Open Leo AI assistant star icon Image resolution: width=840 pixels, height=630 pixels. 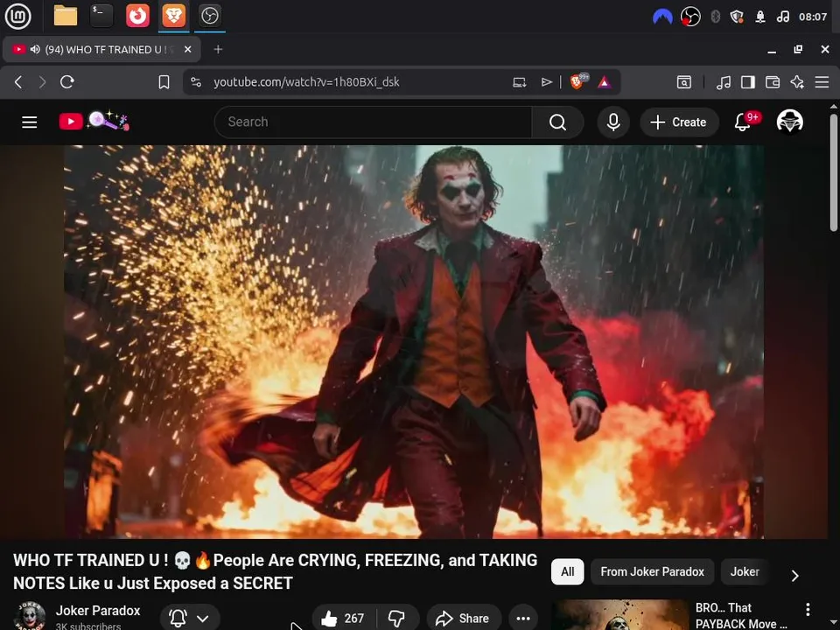pos(797,82)
